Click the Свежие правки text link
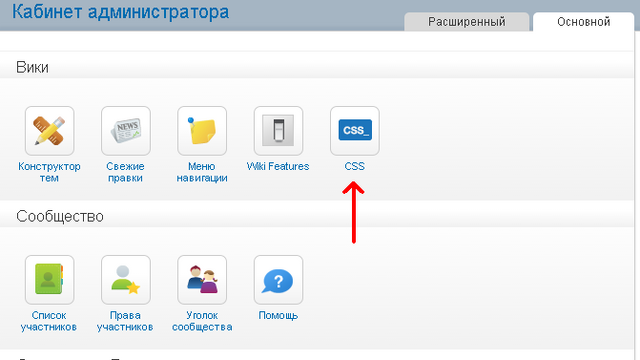The width and height of the screenshot is (640, 360). click(125, 172)
